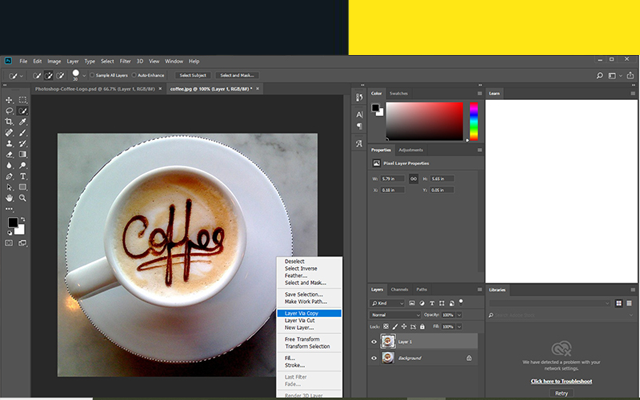Enable Sample All Layers checkbox

click(93, 75)
